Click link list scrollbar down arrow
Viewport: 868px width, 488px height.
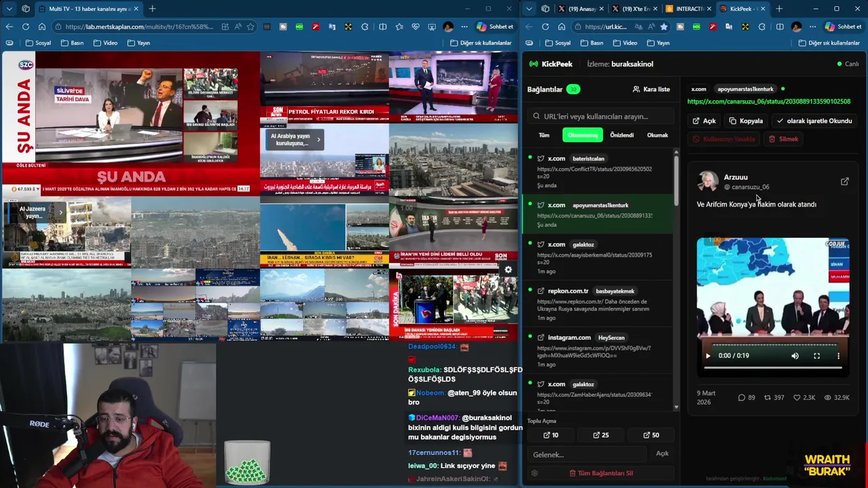(x=676, y=407)
